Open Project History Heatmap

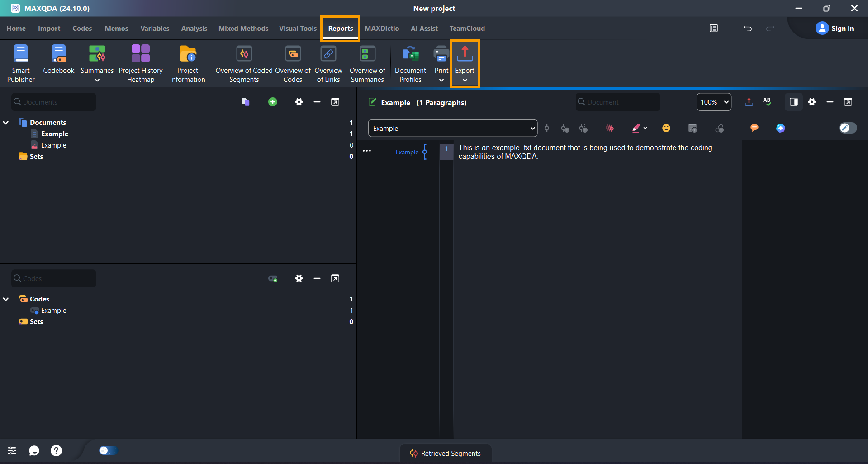141,63
